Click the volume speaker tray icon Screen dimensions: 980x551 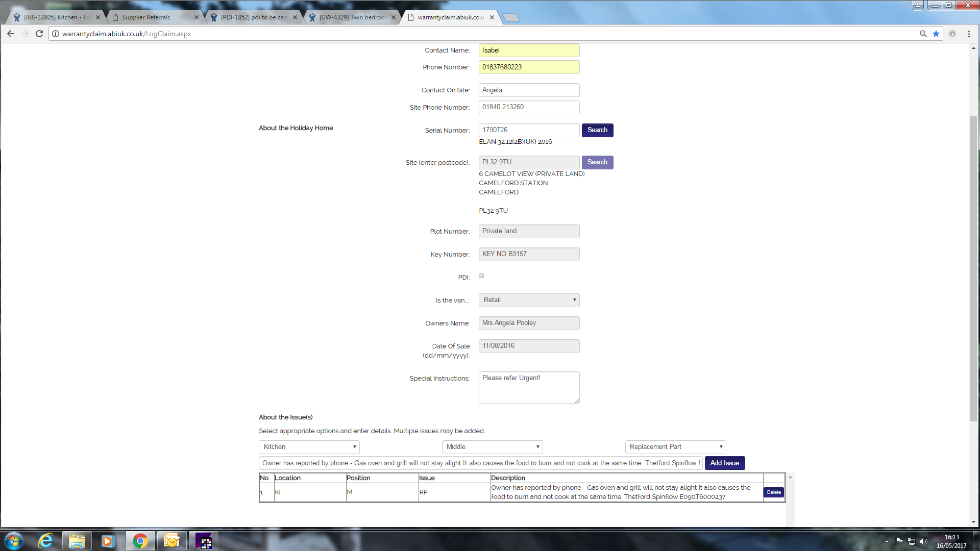924,541
